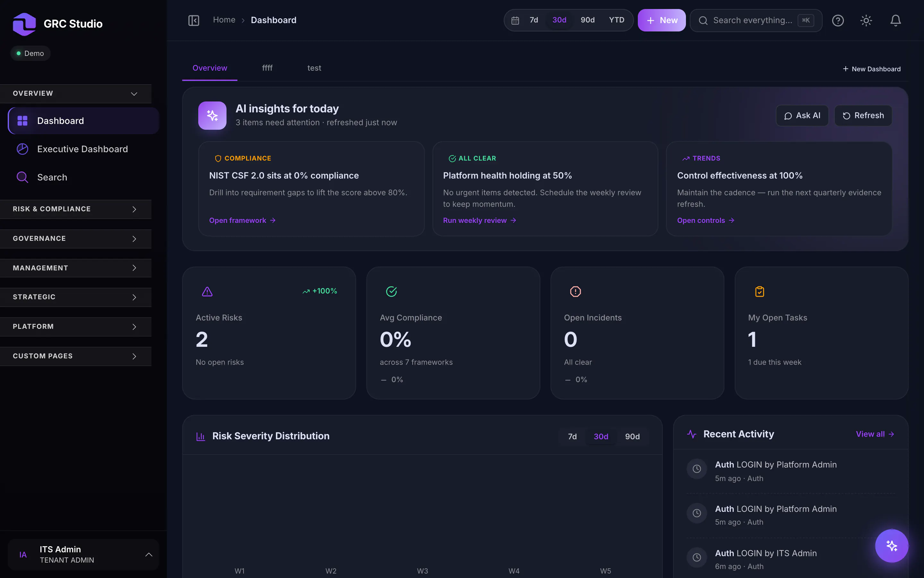This screenshot has width=924, height=578.
Task: Switch to the Overview dashboard tab
Action: tap(210, 68)
